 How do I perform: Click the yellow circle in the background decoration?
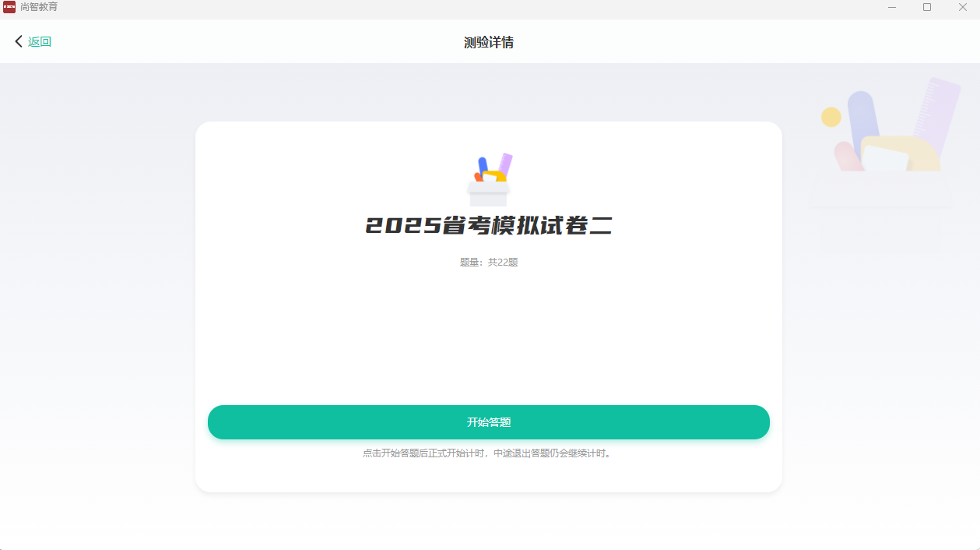tap(831, 117)
